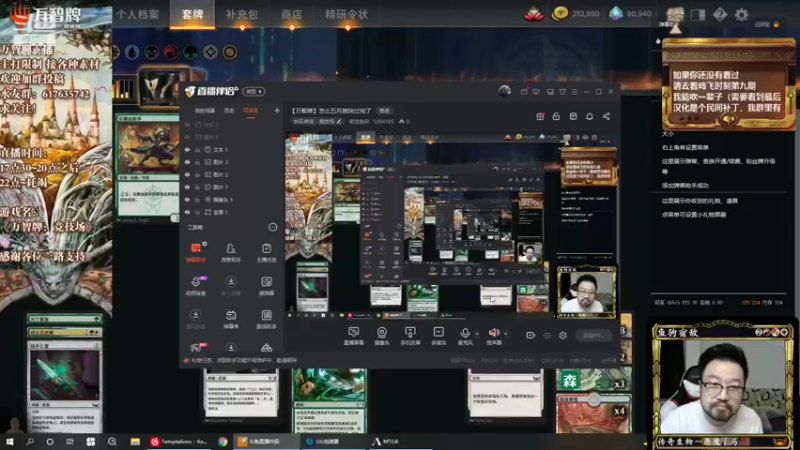Screen dimensions: 800x450
Task: Toggle the lock on 文本 1 source
Action: (x=197, y=150)
